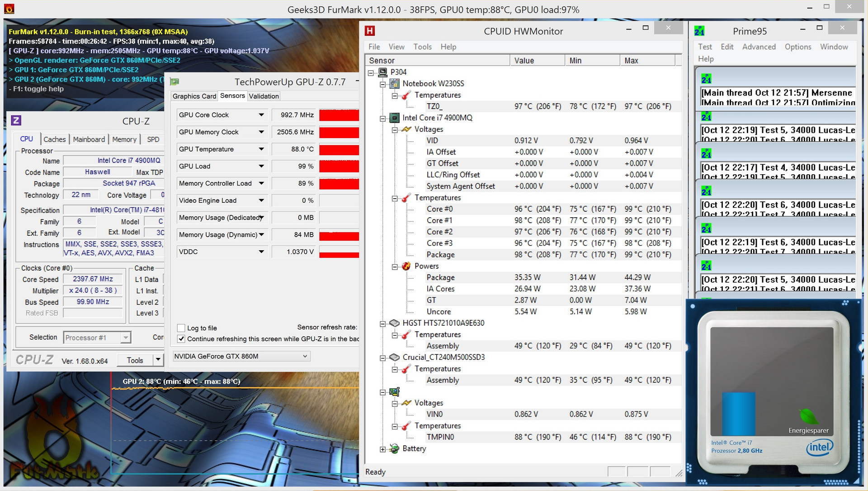Click the Value column header
This screenshot has height=491, width=868.
pyautogui.click(x=537, y=61)
